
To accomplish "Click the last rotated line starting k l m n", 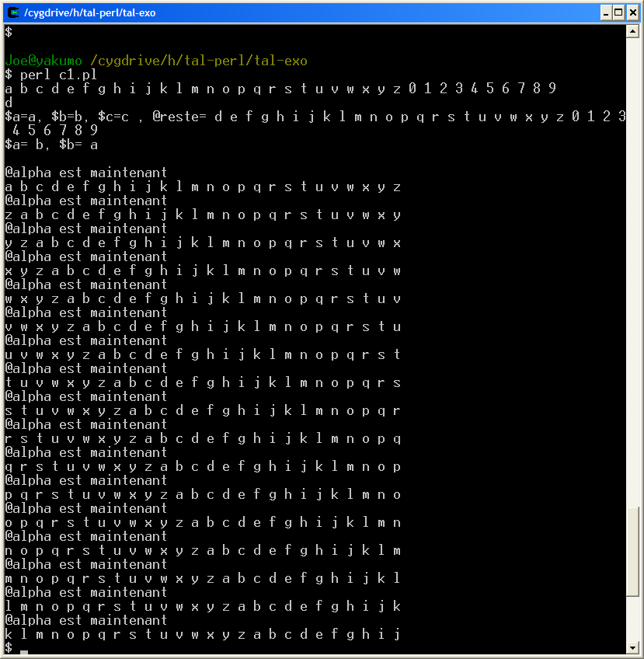I will (203, 634).
